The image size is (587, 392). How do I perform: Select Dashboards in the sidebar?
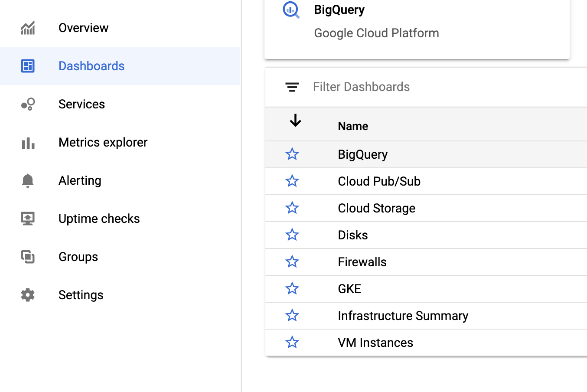point(120,66)
